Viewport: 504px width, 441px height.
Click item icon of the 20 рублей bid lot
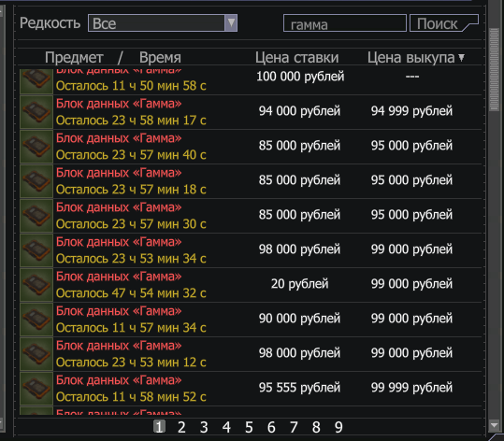tap(36, 285)
